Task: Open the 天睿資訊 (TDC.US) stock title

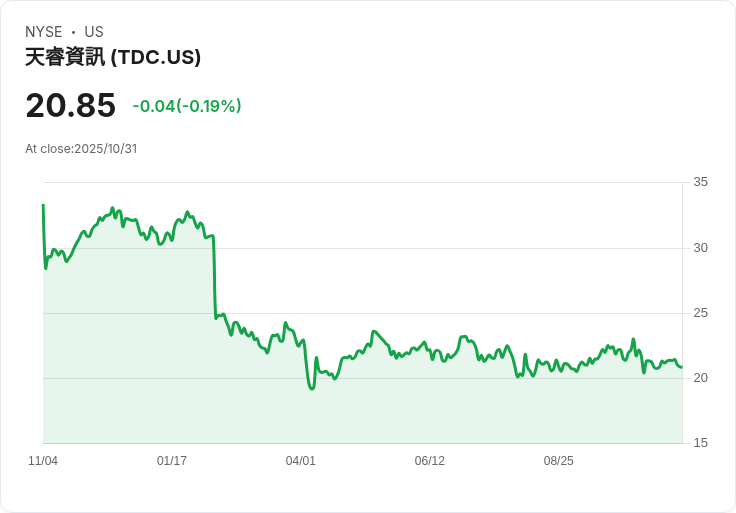Action: point(113,57)
